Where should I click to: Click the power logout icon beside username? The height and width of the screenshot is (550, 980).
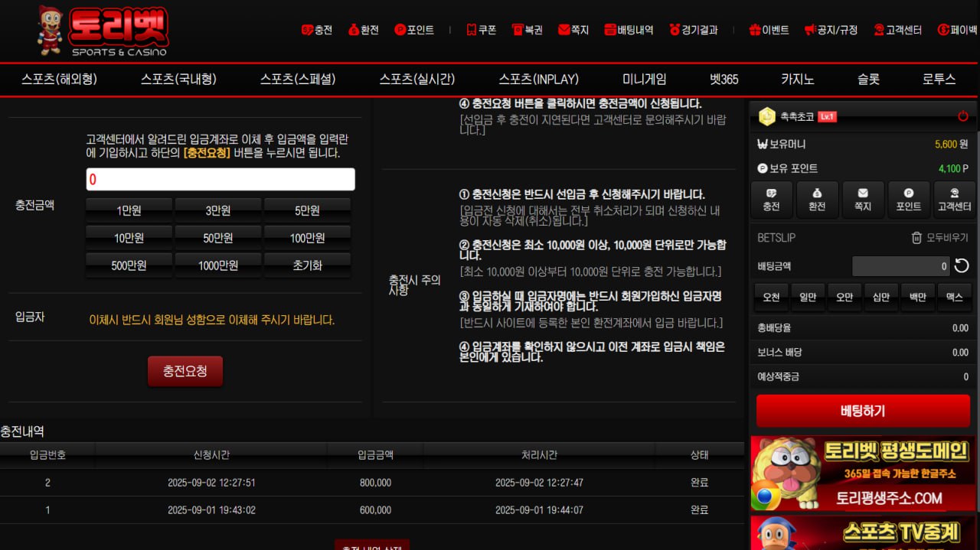(x=962, y=116)
